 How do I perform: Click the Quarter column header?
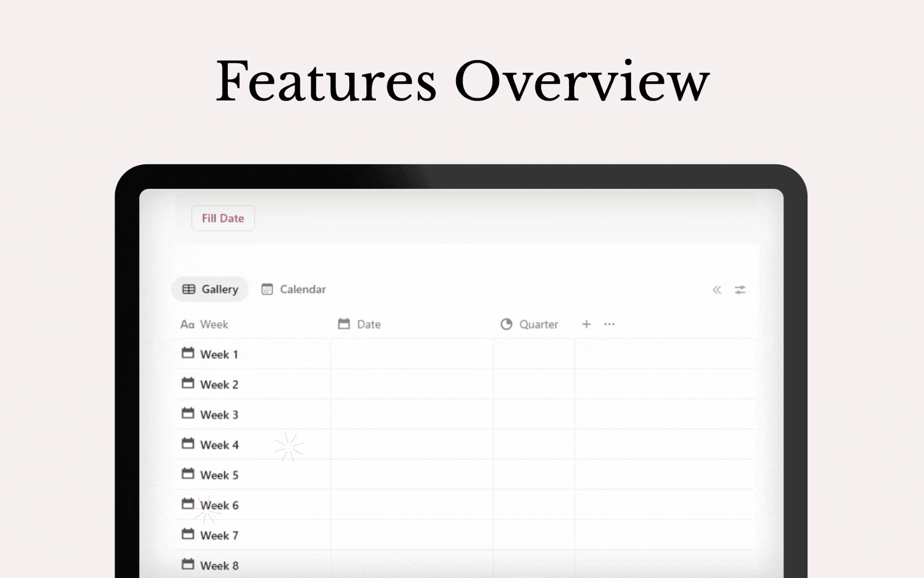click(538, 324)
